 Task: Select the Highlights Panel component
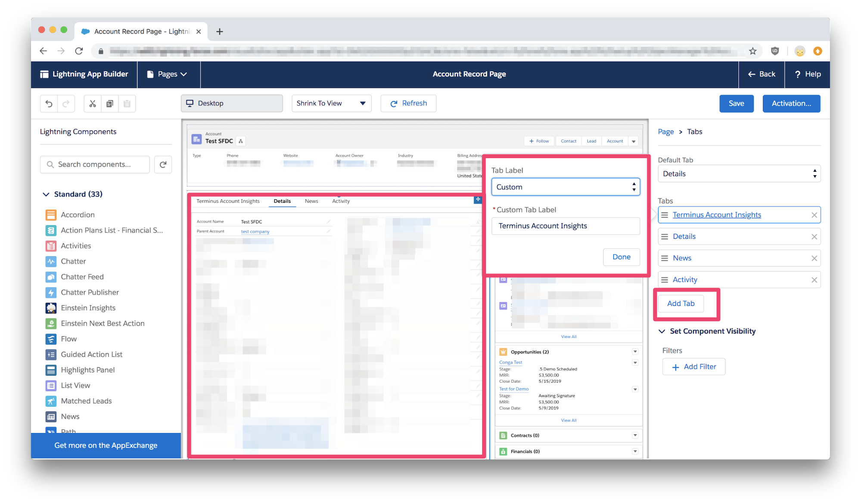point(80,370)
